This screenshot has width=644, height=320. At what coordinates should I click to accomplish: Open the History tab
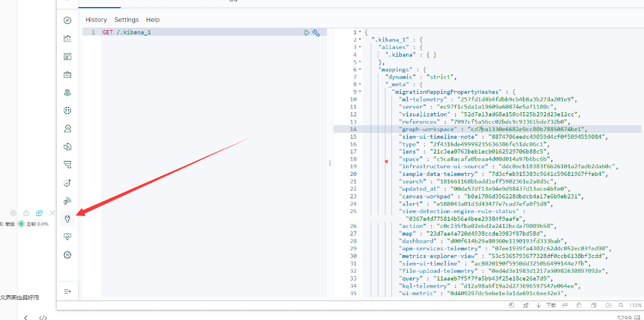coord(96,20)
